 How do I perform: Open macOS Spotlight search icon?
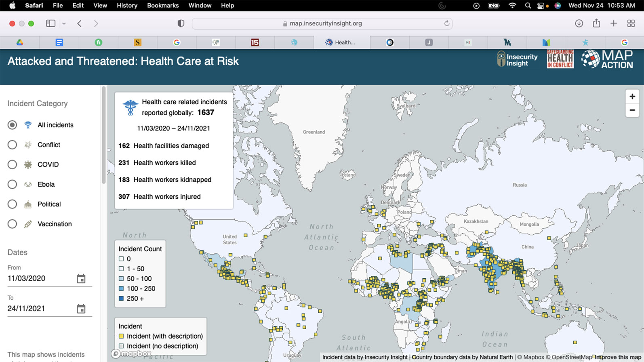(x=528, y=6)
